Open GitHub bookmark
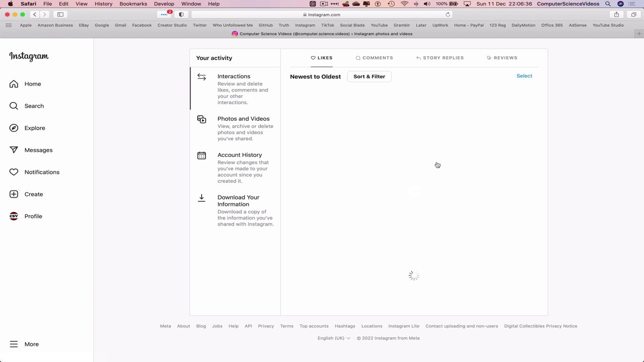The image size is (644, 362). [x=266, y=25]
